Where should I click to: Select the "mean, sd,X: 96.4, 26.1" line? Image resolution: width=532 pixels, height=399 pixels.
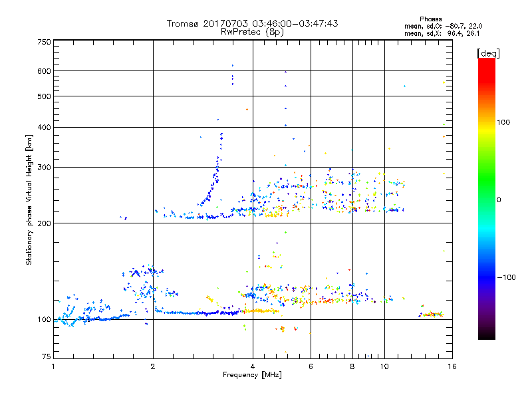pos(442,33)
